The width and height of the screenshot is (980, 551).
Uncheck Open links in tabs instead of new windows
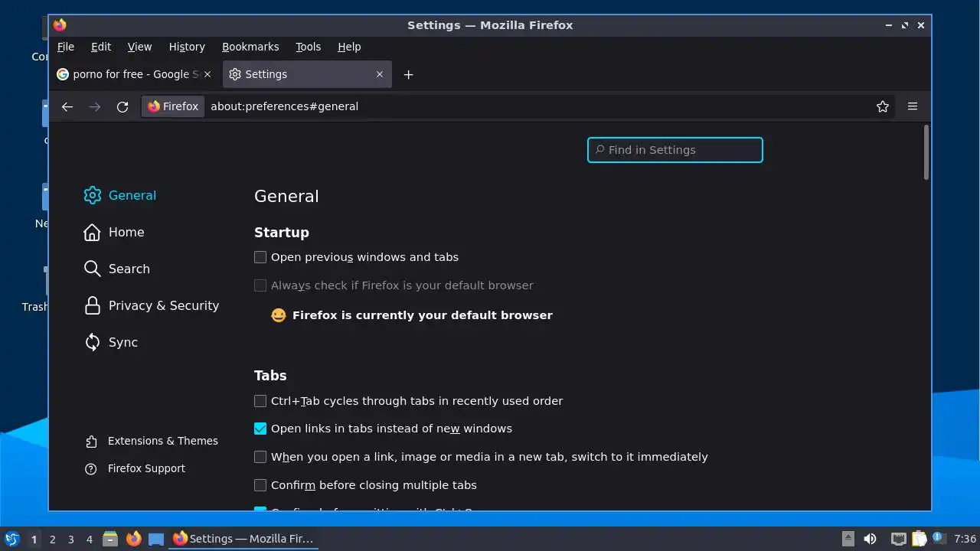pos(260,429)
